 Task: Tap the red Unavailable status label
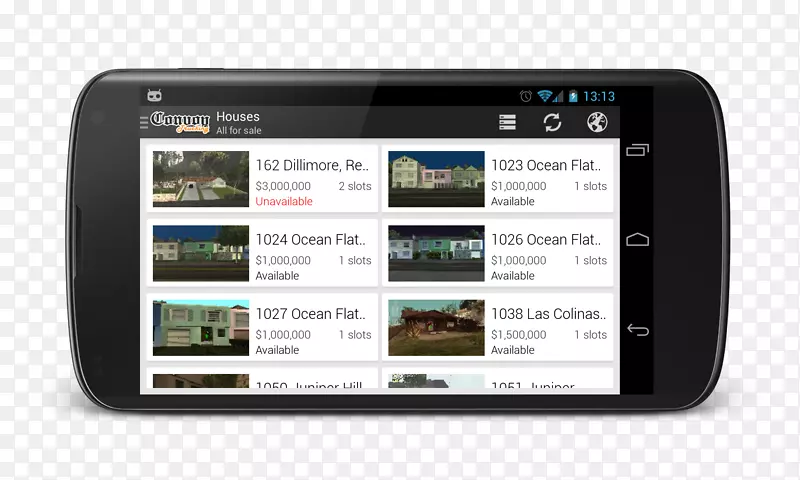pyautogui.click(x=284, y=201)
